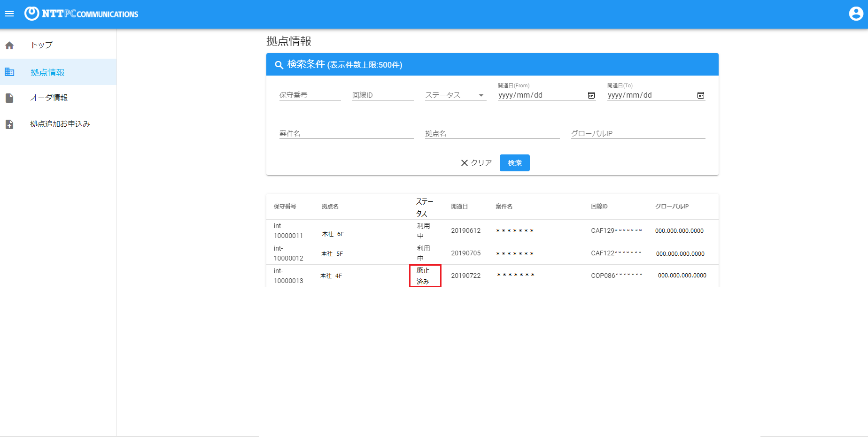Screen dimensions: 868x437
Task: Click the blue 検索 button
Action: (x=515, y=163)
